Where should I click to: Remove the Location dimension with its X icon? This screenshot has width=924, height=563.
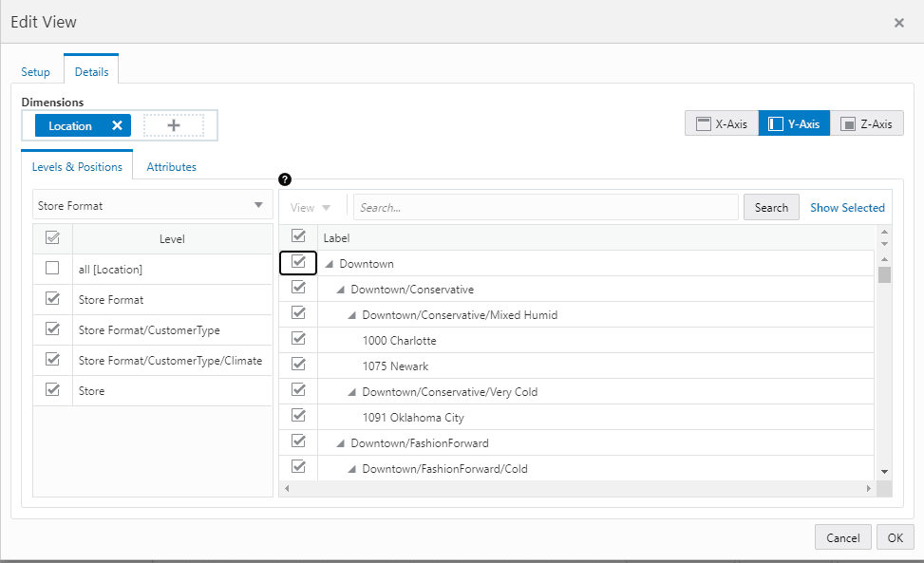(117, 125)
